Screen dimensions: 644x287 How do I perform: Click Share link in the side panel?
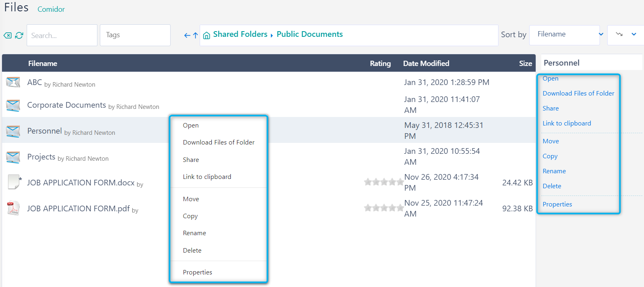551,108
